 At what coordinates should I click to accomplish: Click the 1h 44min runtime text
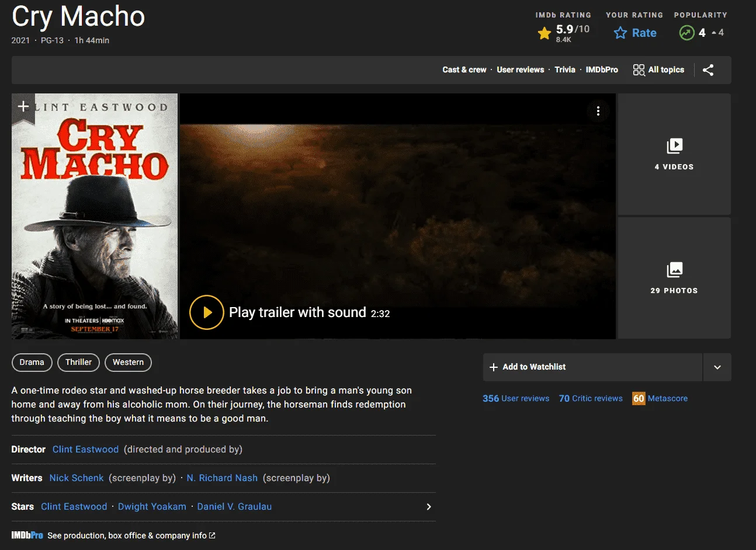click(x=92, y=40)
